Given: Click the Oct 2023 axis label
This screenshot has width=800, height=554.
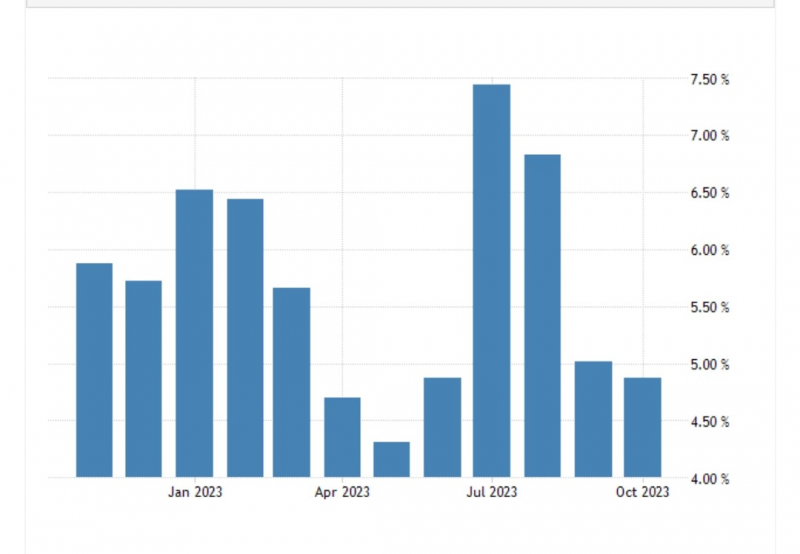Looking at the screenshot, I should click(x=642, y=492).
